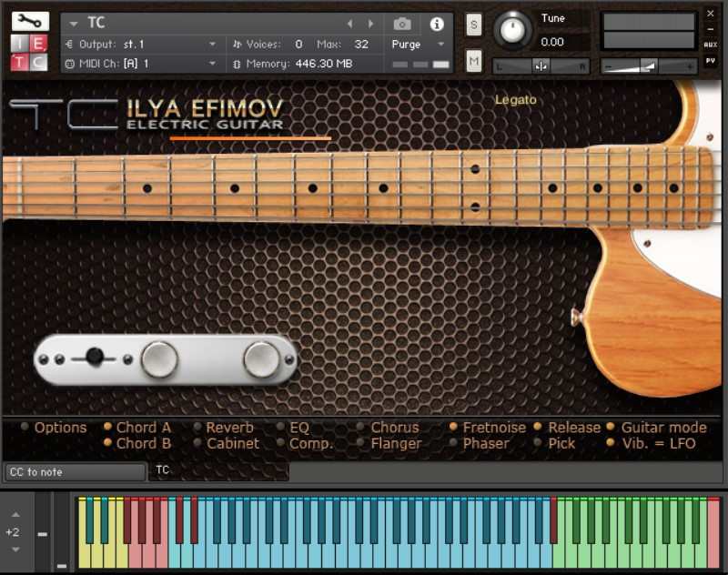
Task: Toggle Chord A mode
Action: (107, 427)
